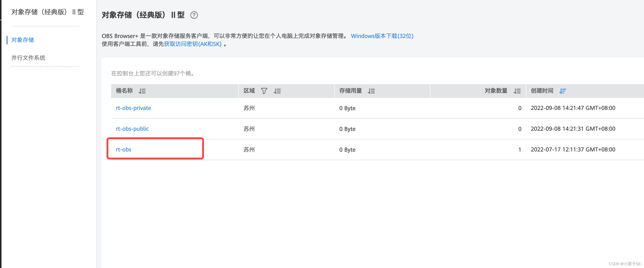Click object count 0 in rt-obs-private row
644x268 pixels.
point(520,108)
